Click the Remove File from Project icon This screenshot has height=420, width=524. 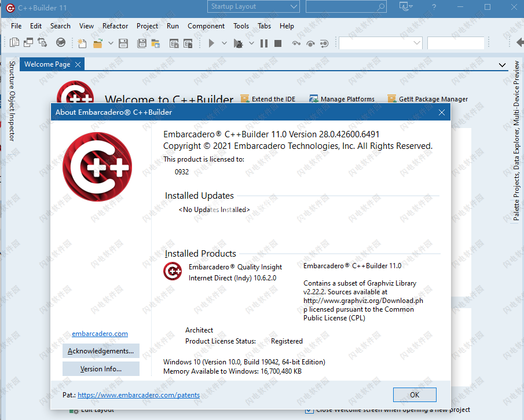pyautogui.click(x=188, y=43)
